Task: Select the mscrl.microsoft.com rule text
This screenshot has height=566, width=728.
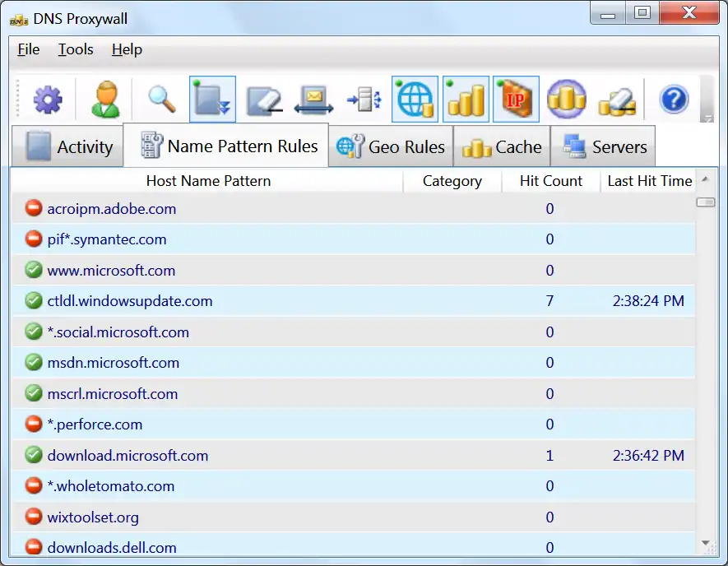Action: (x=113, y=394)
